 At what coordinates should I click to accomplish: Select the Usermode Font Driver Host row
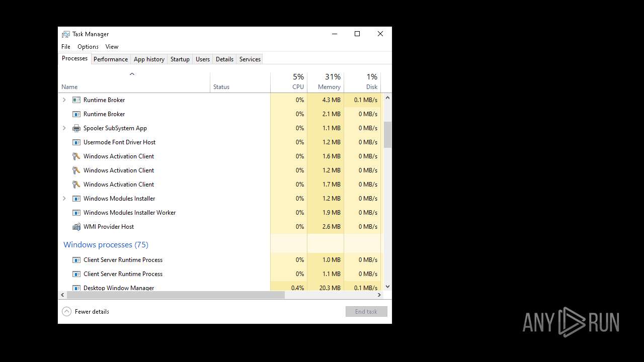click(x=220, y=142)
